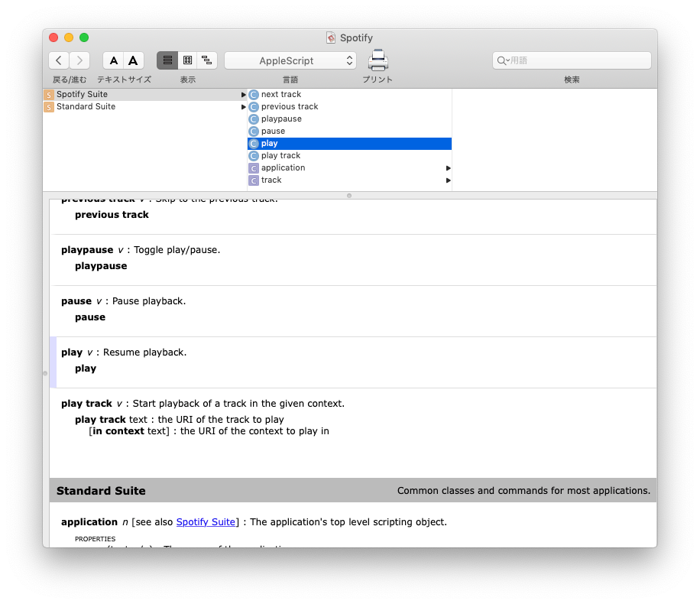Viewport: 700px width, 604px height.
Task: Click command icon beside play track
Action: [254, 156]
